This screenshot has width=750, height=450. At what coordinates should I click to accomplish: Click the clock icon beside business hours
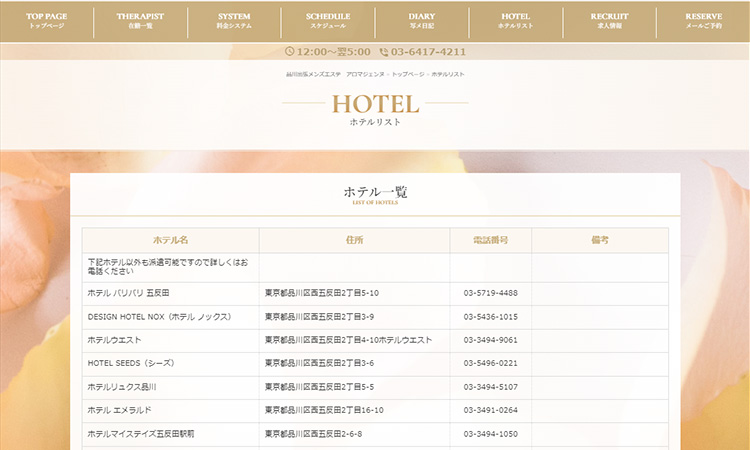[x=289, y=51]
